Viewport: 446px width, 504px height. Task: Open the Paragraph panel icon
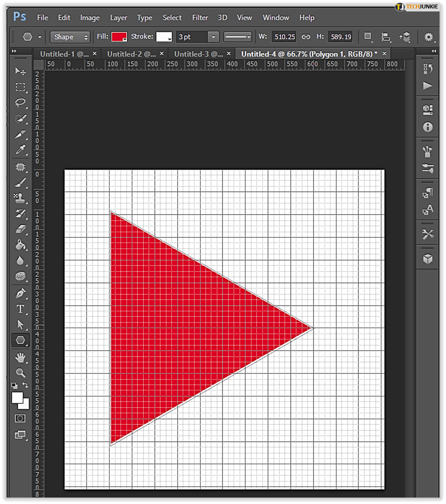tap(428, 193)
